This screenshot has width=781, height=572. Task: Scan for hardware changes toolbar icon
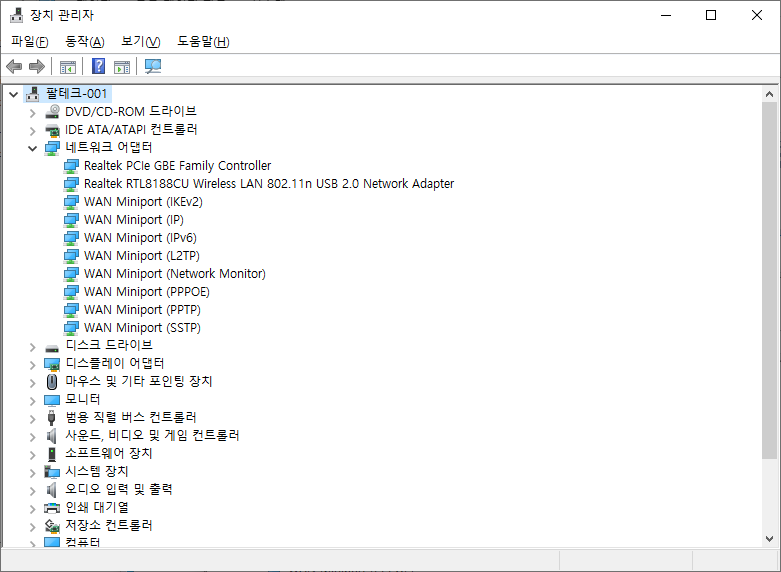click(x=153, y=66)
